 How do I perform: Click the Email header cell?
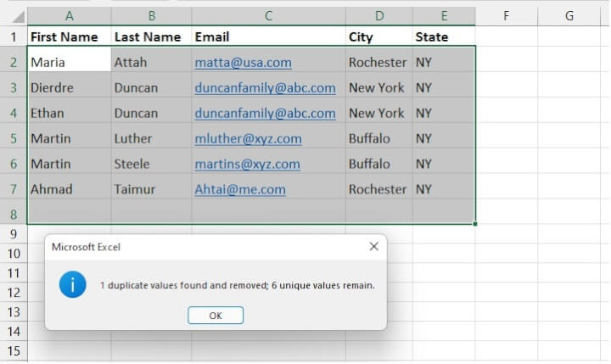point(268,36)
